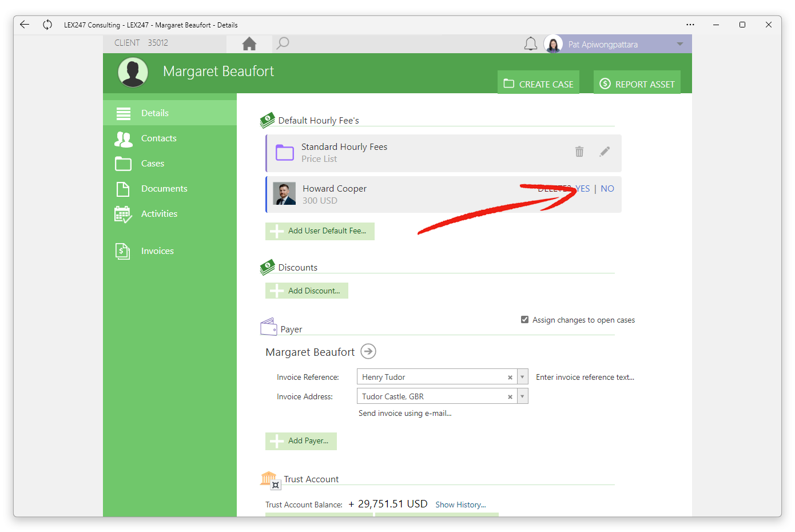Refresh the page using the reload icon

point(47,25)
